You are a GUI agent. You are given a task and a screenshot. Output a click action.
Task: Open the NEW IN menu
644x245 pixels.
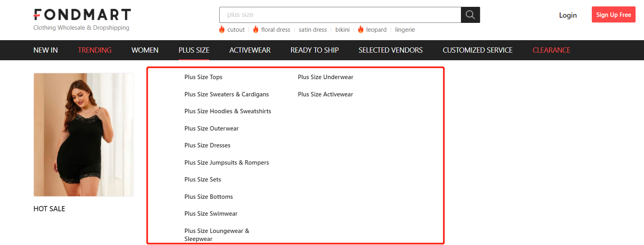tap(45, 50)
